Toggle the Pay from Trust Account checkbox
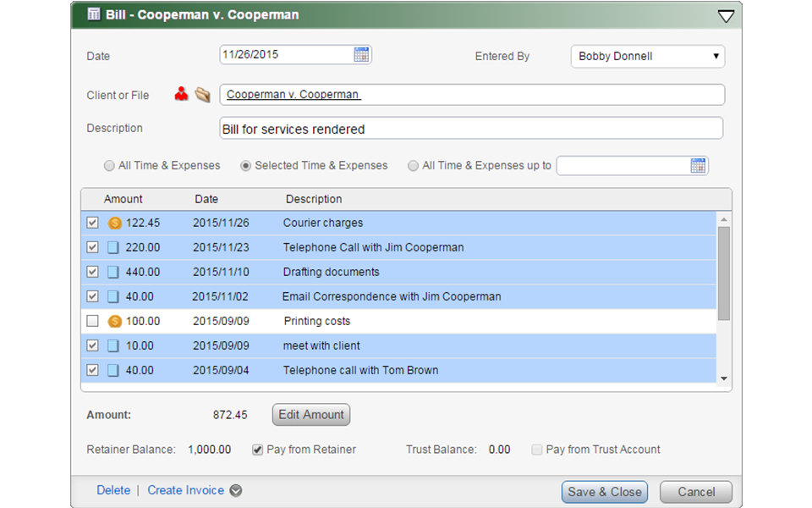 (537, 450)
